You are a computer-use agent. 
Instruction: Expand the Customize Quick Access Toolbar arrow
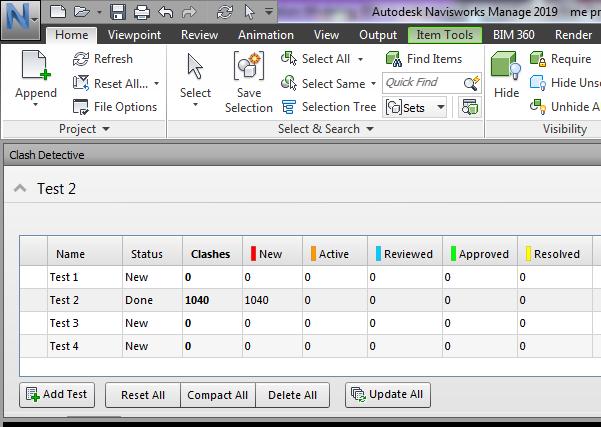(x=269, y=12)
